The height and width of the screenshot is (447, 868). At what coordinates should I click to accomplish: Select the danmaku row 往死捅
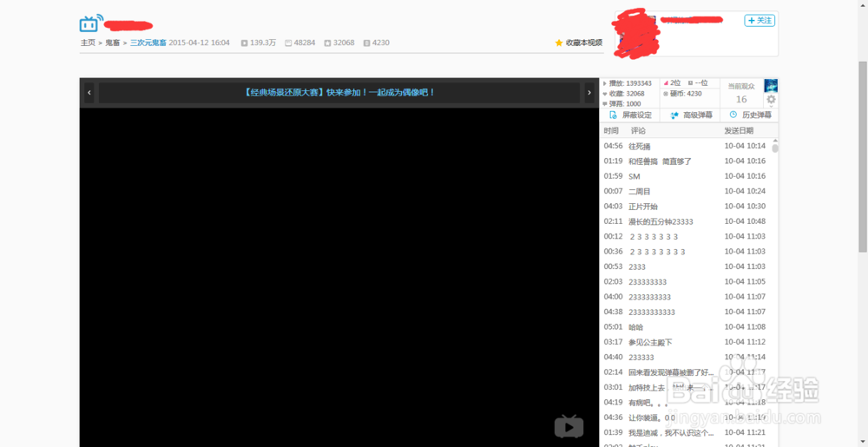click(686, 146)
